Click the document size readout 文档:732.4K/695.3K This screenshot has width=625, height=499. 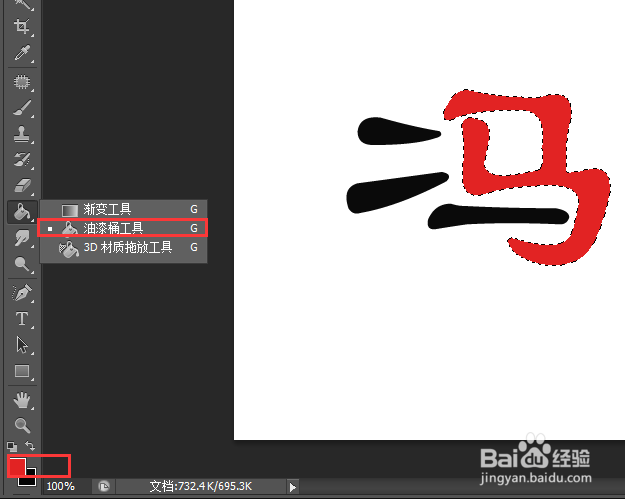coord(201,486)
